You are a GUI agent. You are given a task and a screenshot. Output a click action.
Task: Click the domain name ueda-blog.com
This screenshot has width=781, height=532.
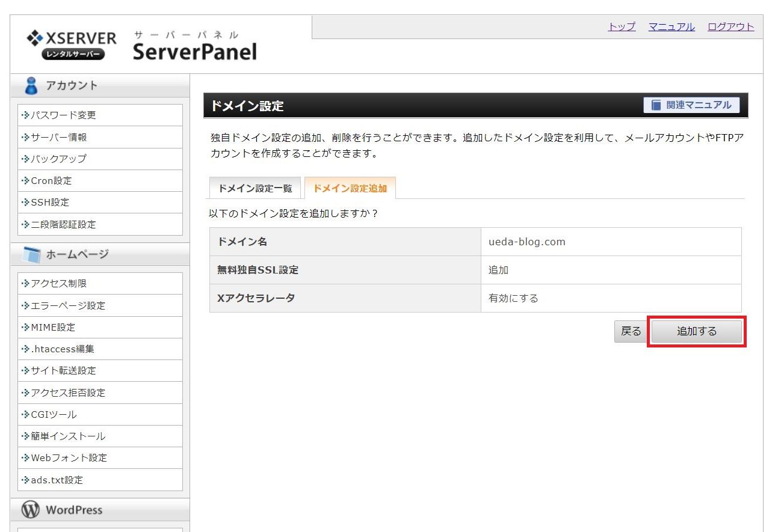(x=527, y=242)
